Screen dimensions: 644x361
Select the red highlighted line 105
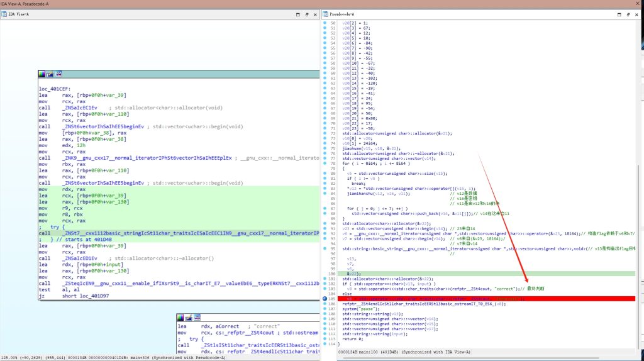pyautogui.click(x=486, y=299)
